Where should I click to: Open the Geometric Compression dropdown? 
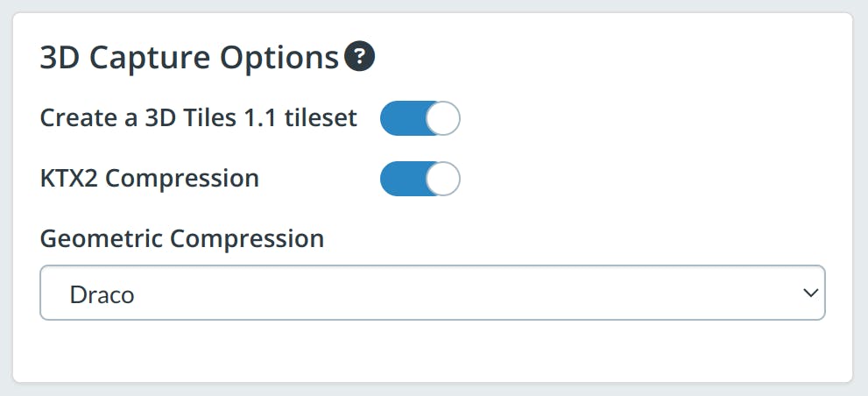[432, 293]
